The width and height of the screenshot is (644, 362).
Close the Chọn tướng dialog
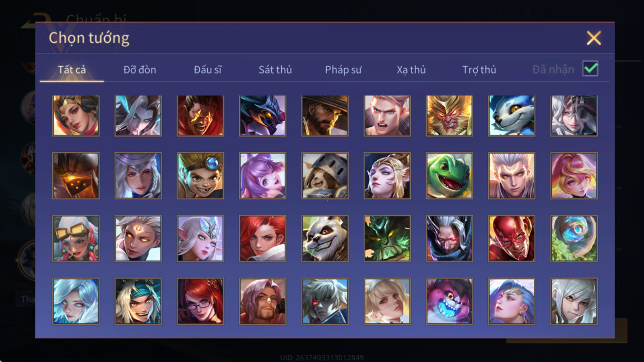point(594,38)
